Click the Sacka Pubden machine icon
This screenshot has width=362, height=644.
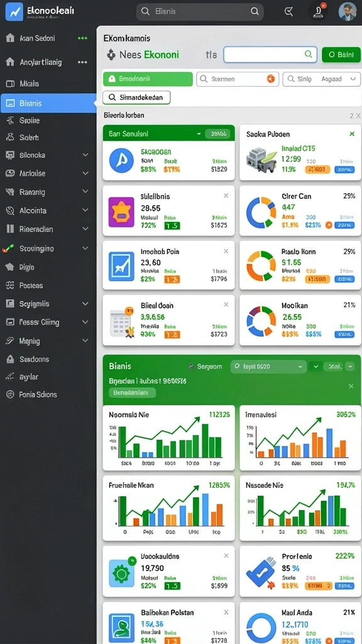[x=262, y=158]
